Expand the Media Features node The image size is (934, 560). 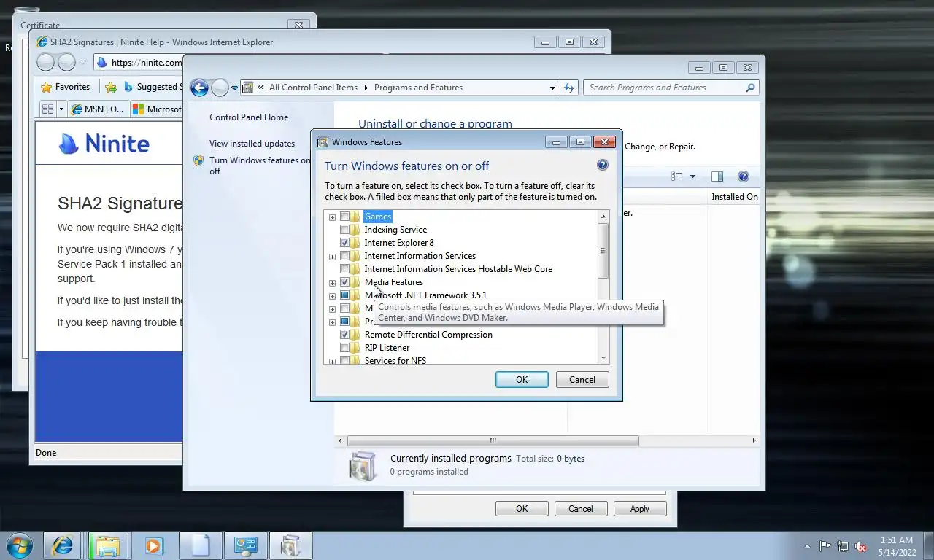(332, 283)
